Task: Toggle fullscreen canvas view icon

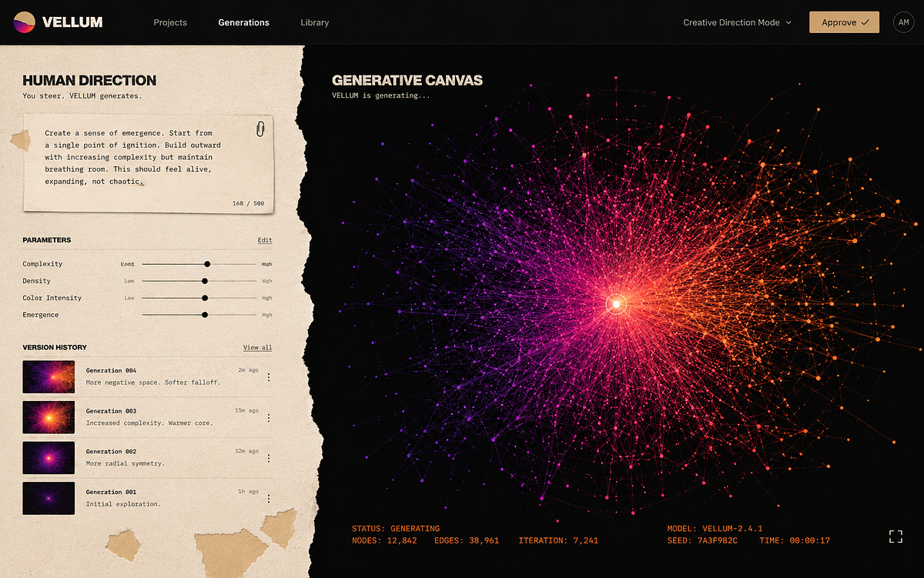Action: point(896,536)
